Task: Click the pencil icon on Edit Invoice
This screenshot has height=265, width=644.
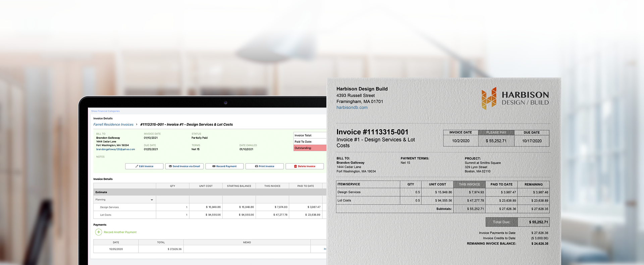Action: coord(137,166)
